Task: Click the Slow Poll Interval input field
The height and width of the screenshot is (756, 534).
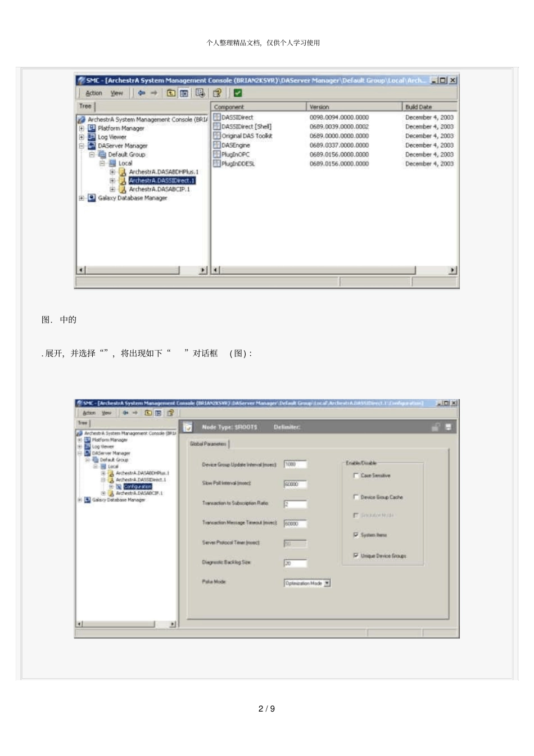Action: [295, 484]
